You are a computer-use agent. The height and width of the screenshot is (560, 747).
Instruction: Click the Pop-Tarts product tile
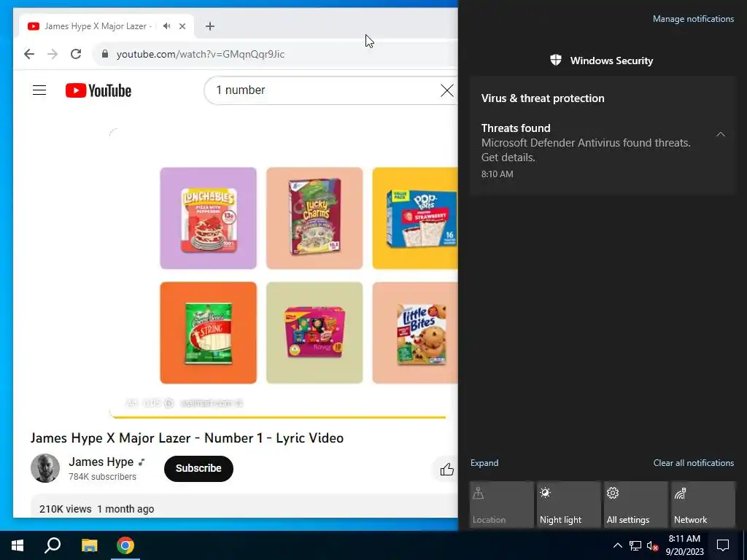pos(415,218)
